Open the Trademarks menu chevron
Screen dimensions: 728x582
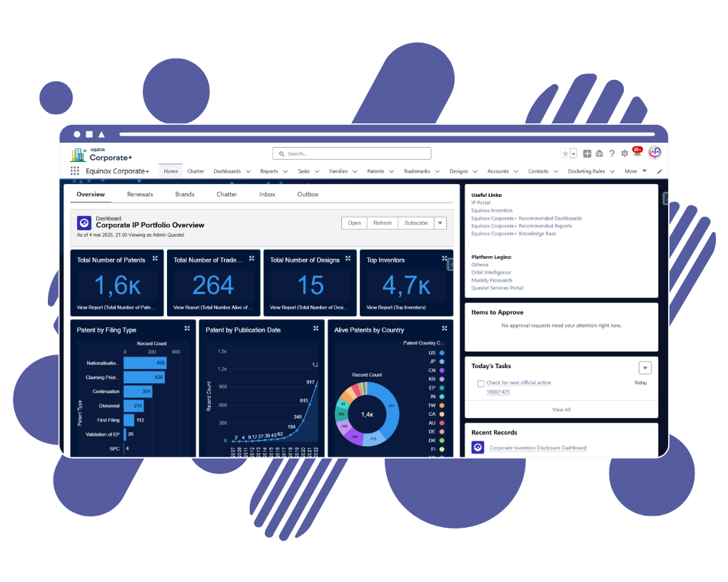tap(438, 172)
